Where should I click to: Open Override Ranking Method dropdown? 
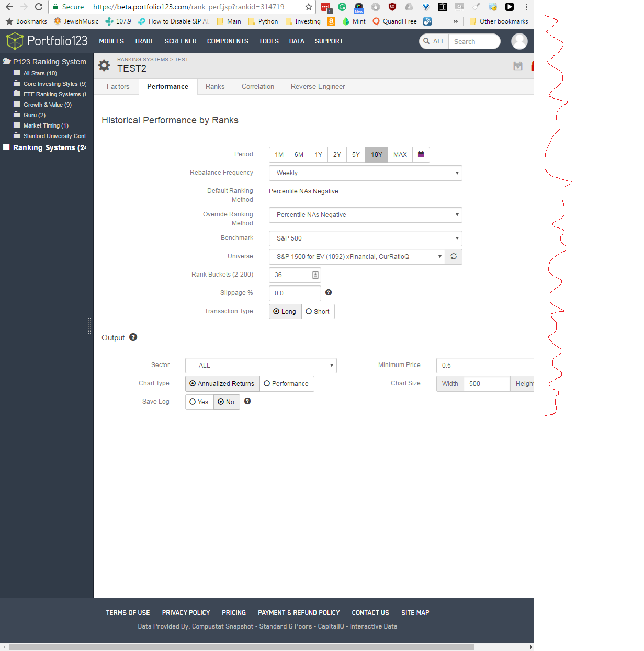366,215
